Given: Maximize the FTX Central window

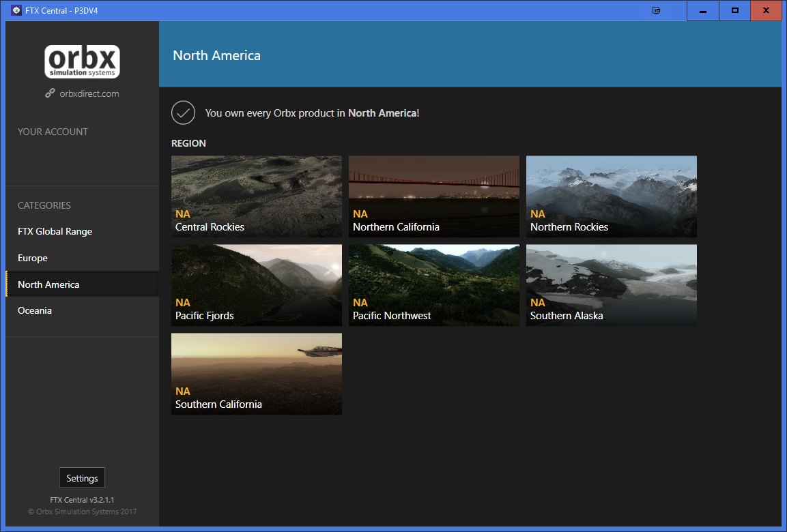Looking at the screenshot, I should point(735,10).
